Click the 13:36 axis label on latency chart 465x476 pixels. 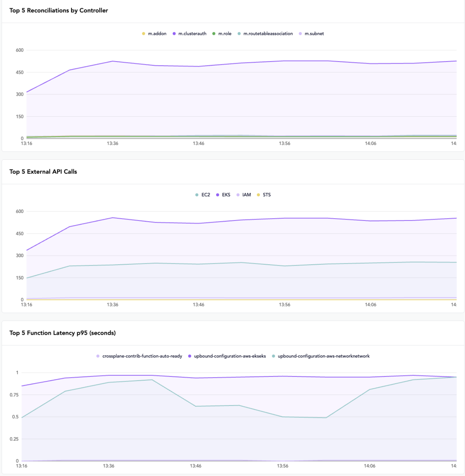(109, 465)
